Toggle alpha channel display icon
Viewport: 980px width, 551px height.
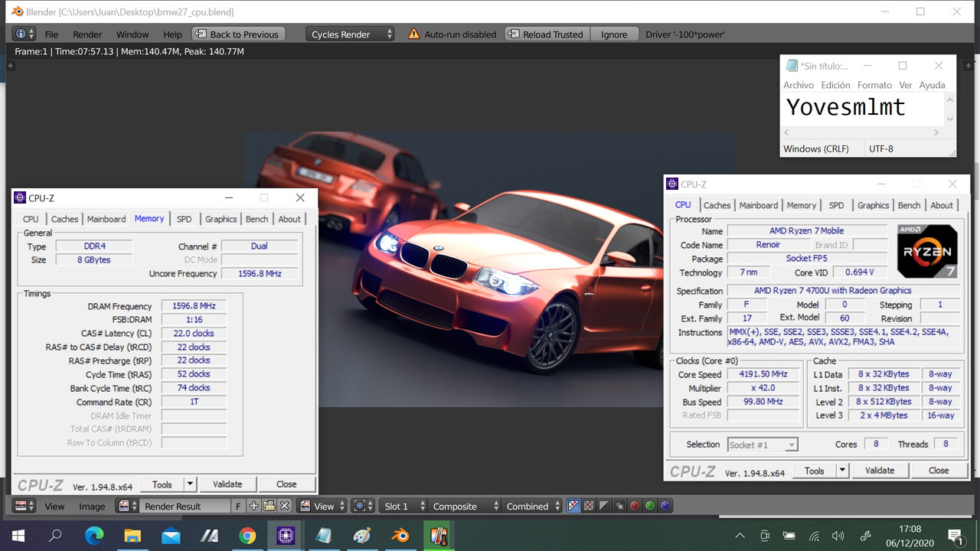604,506
